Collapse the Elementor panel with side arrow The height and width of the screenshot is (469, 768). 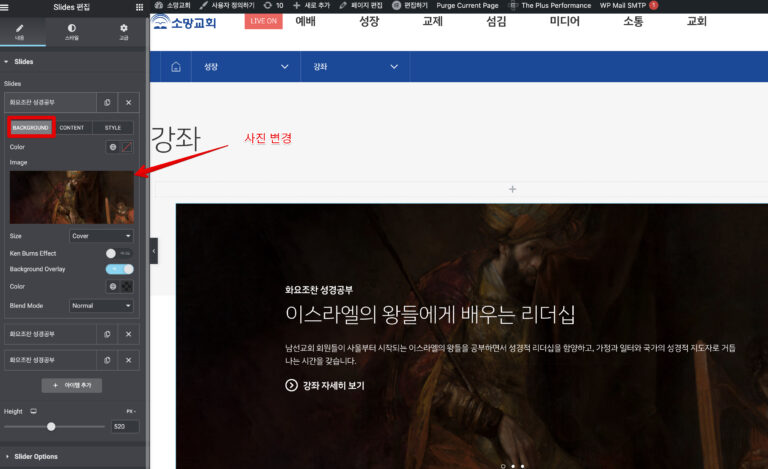(154, 251)
